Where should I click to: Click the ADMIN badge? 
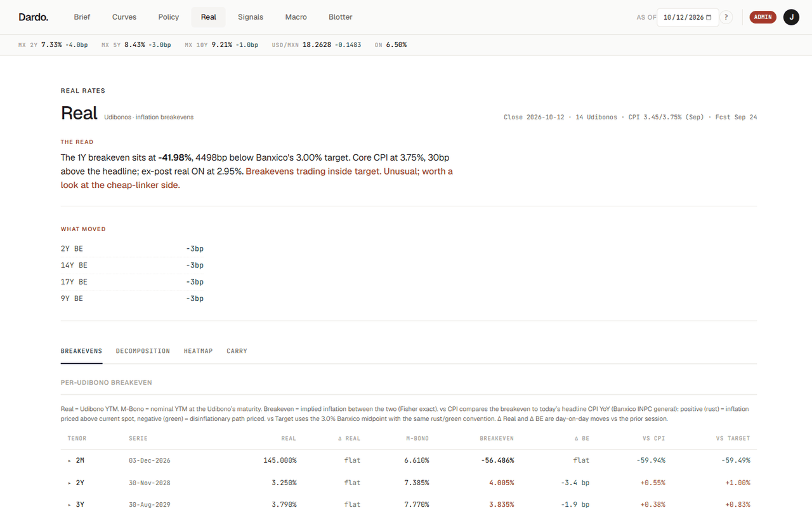pos(763,17)
